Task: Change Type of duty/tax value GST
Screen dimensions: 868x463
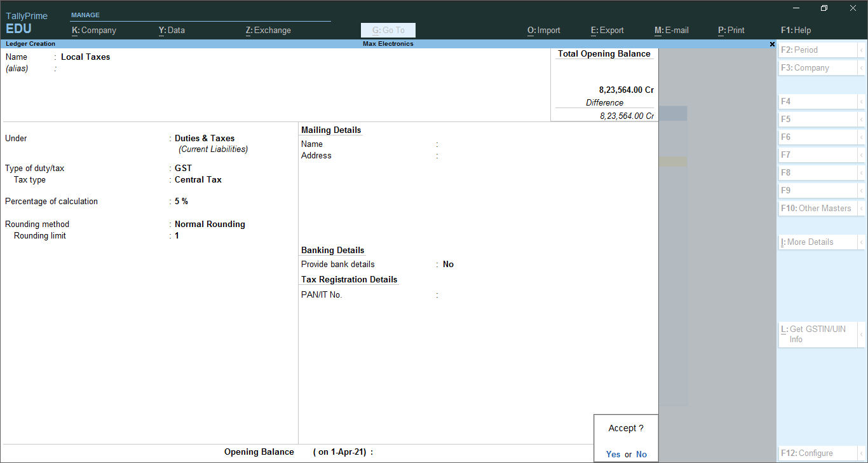Action: (x=183, y=168)
